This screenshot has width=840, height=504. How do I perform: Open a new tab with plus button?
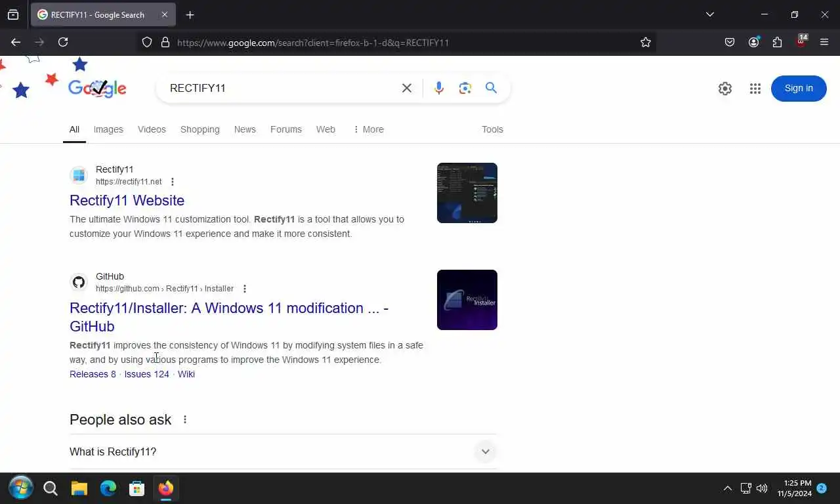pyautogui.click(x=190, y=14)
